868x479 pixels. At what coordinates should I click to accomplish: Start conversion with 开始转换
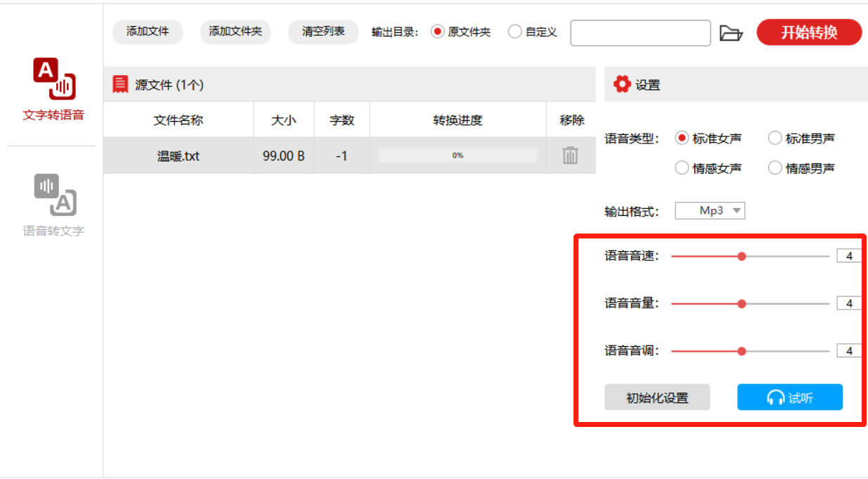click(809, 32)
